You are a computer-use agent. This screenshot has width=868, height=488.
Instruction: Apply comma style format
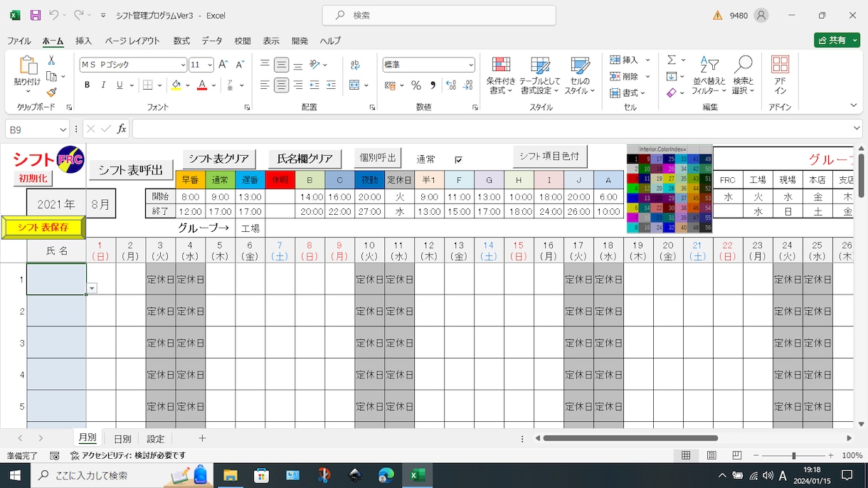pyautogui.click(x=433, y=85)
